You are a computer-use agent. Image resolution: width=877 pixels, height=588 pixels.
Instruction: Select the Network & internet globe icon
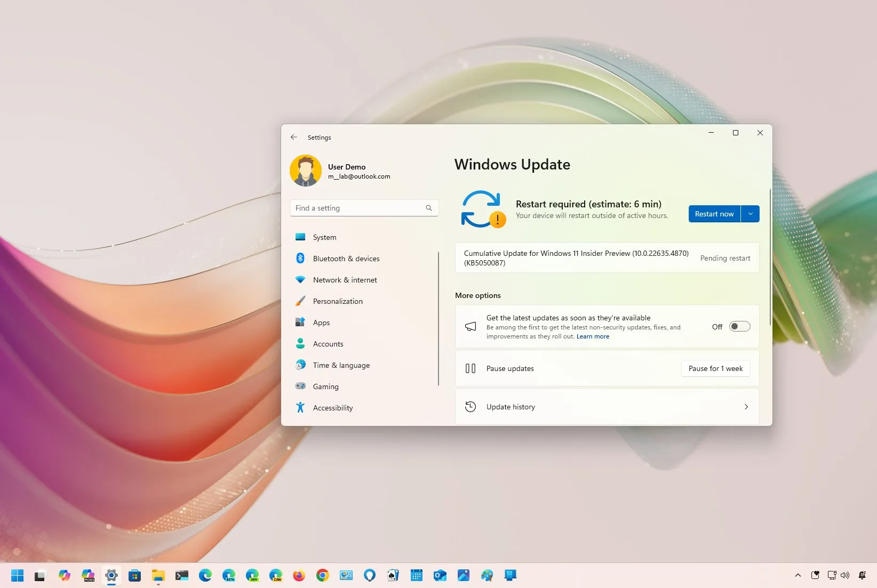coord(301,279)
